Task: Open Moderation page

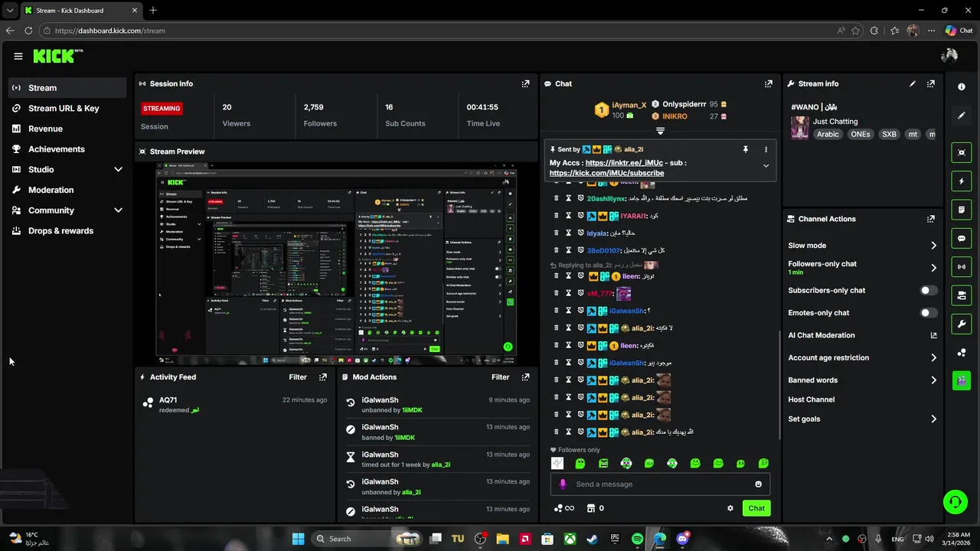Action: (x=67, y=190)
